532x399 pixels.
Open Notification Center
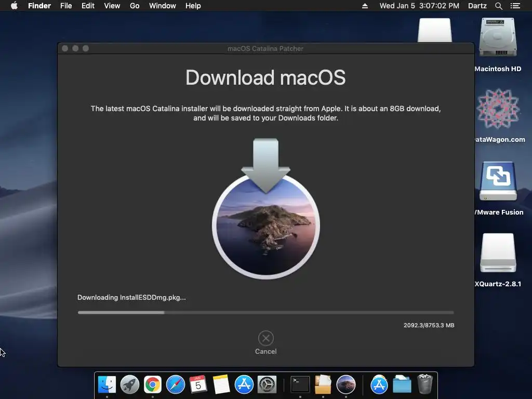tap(515, 6)
